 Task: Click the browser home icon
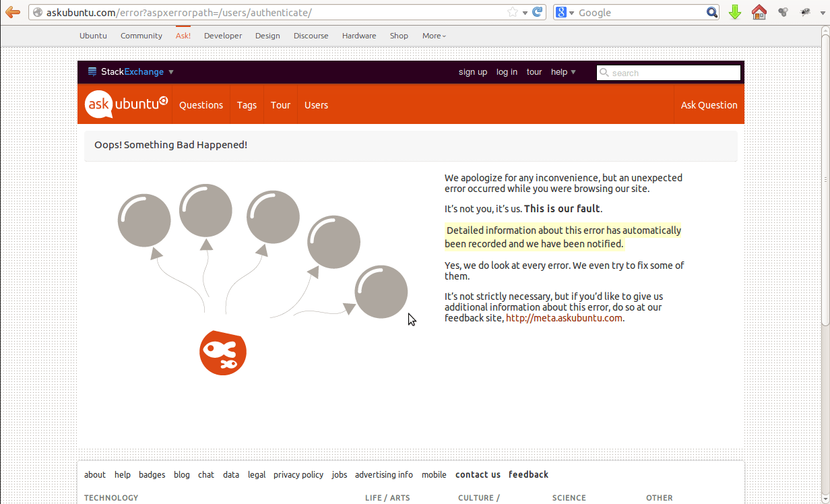[x=759, y=12]
